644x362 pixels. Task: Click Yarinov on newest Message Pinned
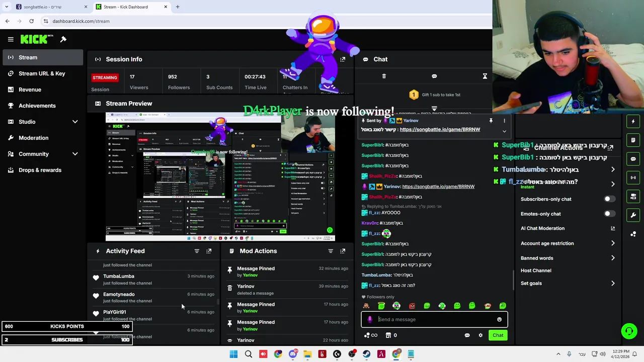pos(250,276)
